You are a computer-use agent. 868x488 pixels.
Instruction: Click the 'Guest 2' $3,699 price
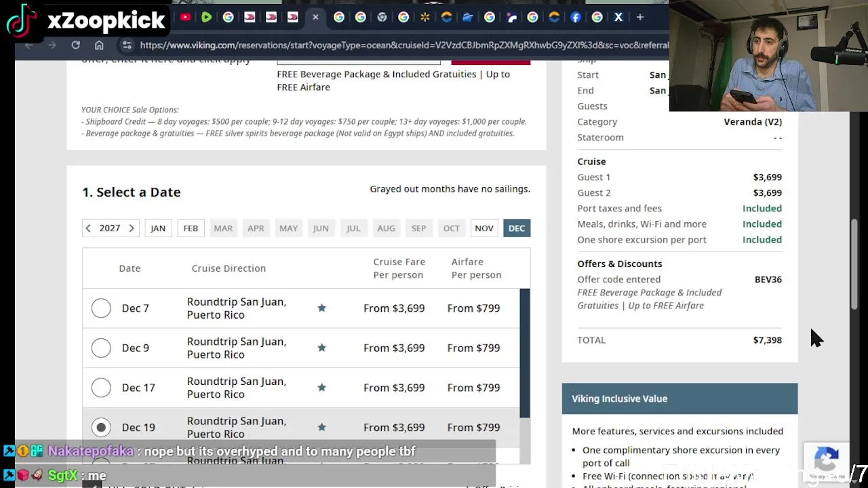click(x=767, y=192)
